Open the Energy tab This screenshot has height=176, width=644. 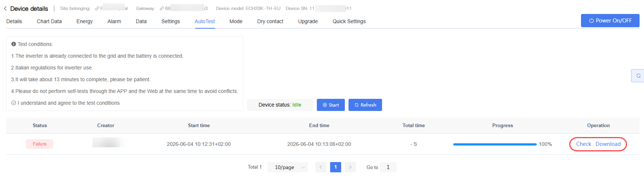pos(84,21)
